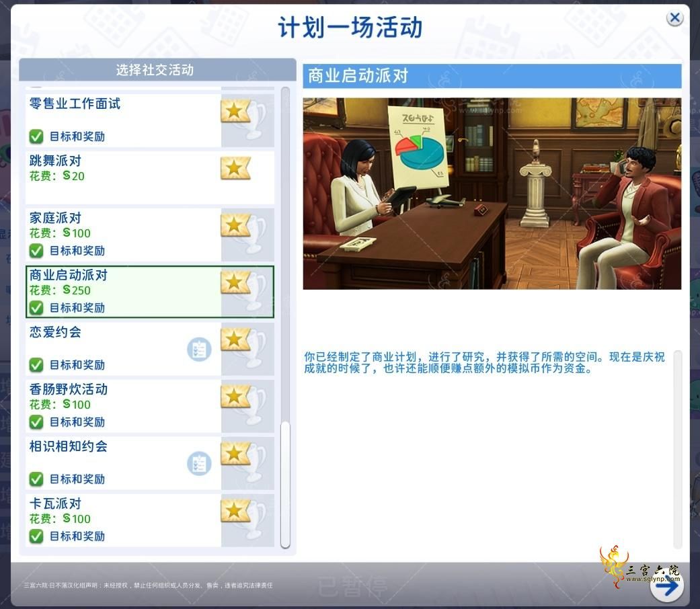Toggle goals checkbox for 商业启动派对
Viewport: 700px width, 609px height.
click(36, 308)
